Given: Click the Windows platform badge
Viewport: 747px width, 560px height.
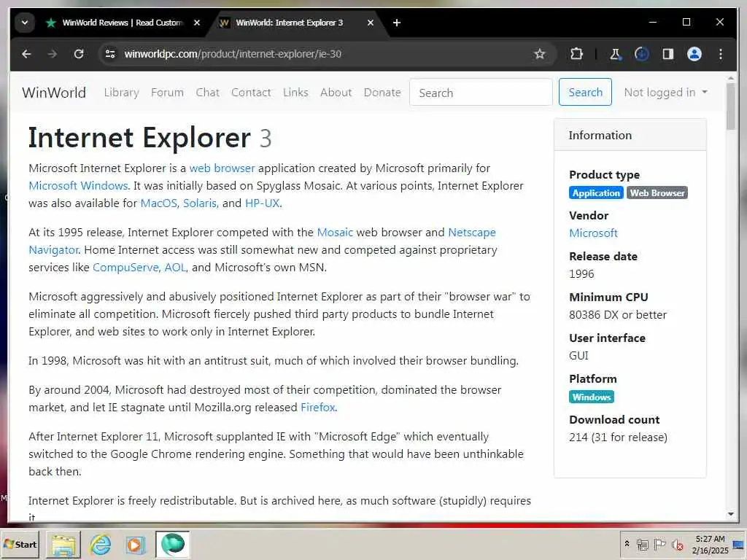Looking at the screenshot, I should pos(591,397).
